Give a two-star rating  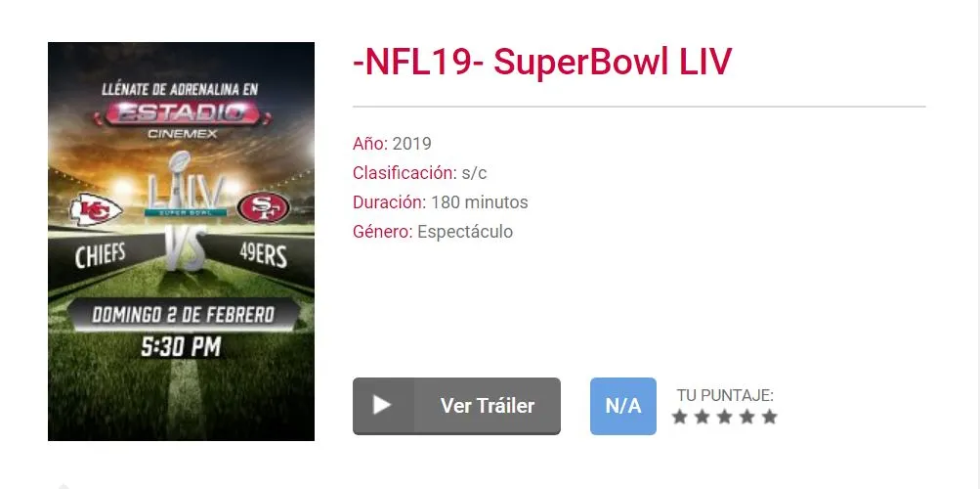click(x=702, y=417)
